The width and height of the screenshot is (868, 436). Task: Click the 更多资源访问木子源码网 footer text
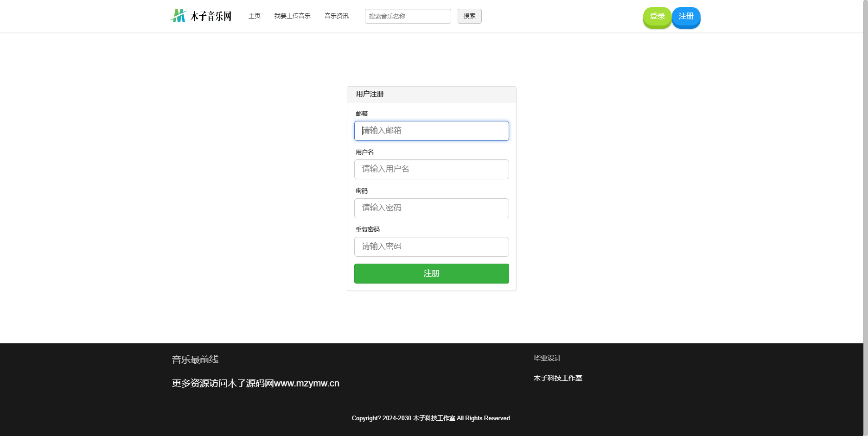255,383
